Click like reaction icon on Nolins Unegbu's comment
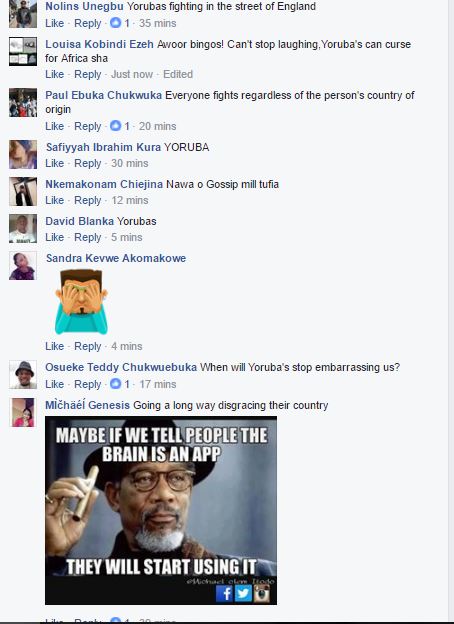The image size is (454, 624). [115, 23]
